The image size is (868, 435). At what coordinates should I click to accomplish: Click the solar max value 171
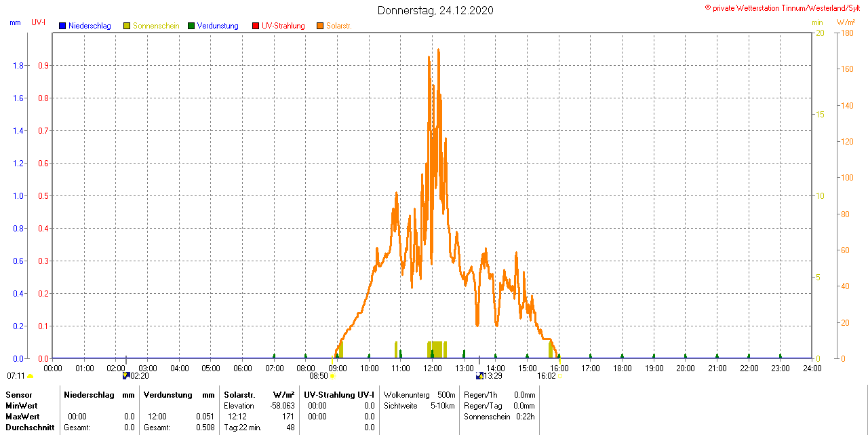coord(288,417)
